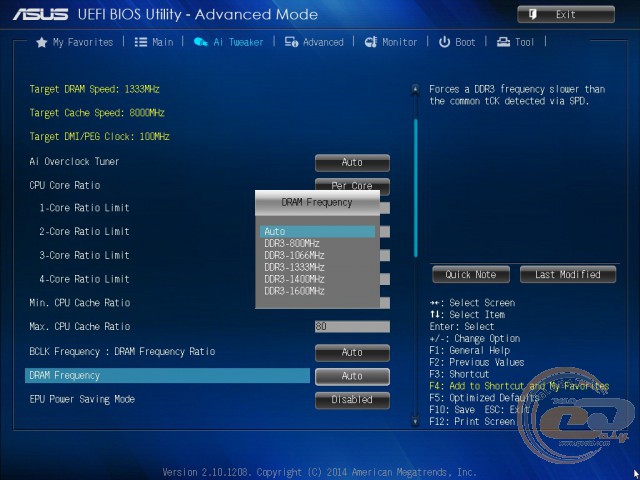Choose Auto in DRAM Frequency list
The height and width of the screenshot is (480, 640).
pos(317,231)
